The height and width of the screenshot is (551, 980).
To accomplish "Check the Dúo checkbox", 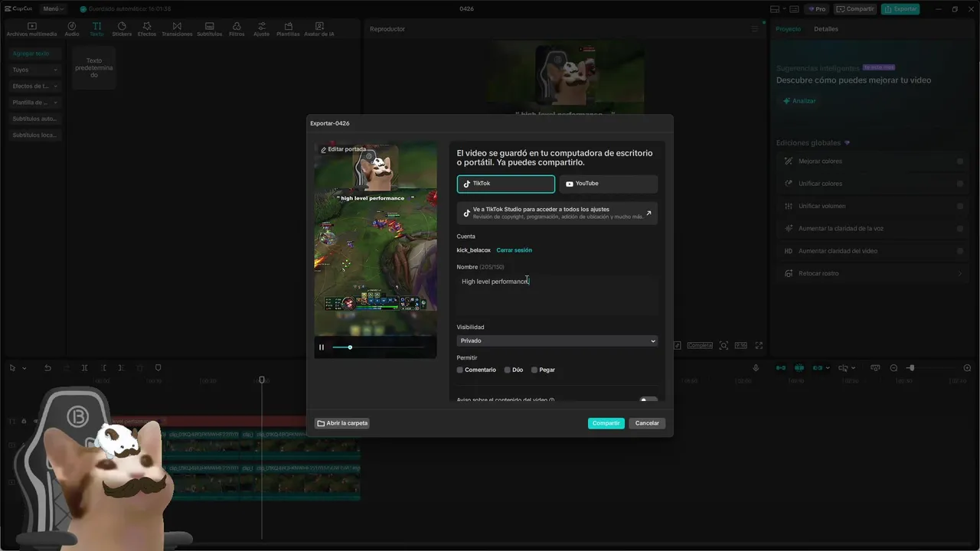I will click(507, 370).
